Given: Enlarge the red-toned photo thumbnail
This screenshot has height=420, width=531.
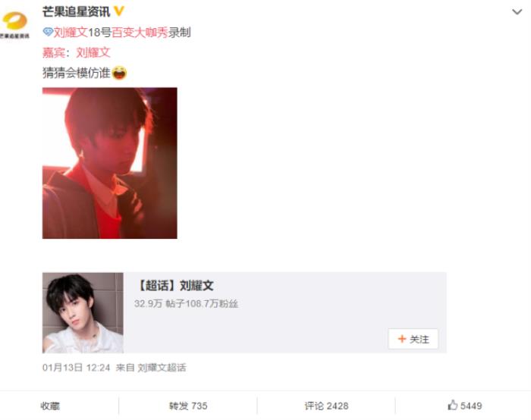Looking at the screenshot, I should (110, 163).
